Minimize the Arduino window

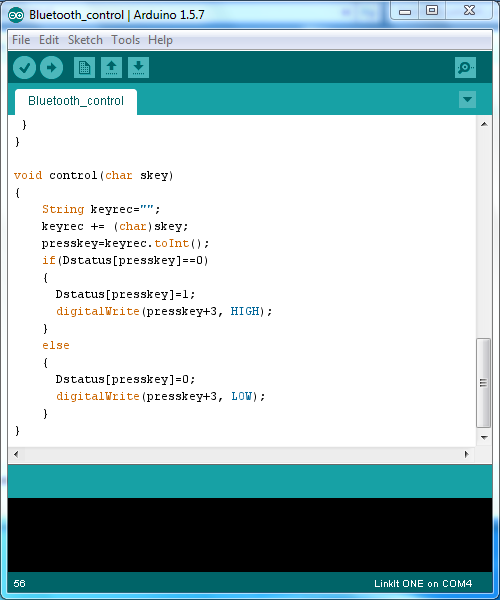tap(405, 11)
